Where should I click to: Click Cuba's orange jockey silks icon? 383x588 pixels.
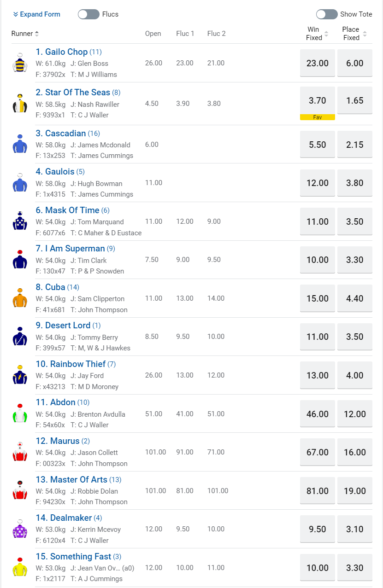pos(20,298)
